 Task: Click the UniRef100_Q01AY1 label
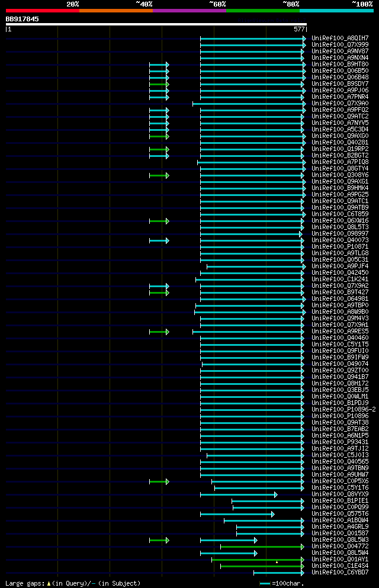tap(340, 560)
